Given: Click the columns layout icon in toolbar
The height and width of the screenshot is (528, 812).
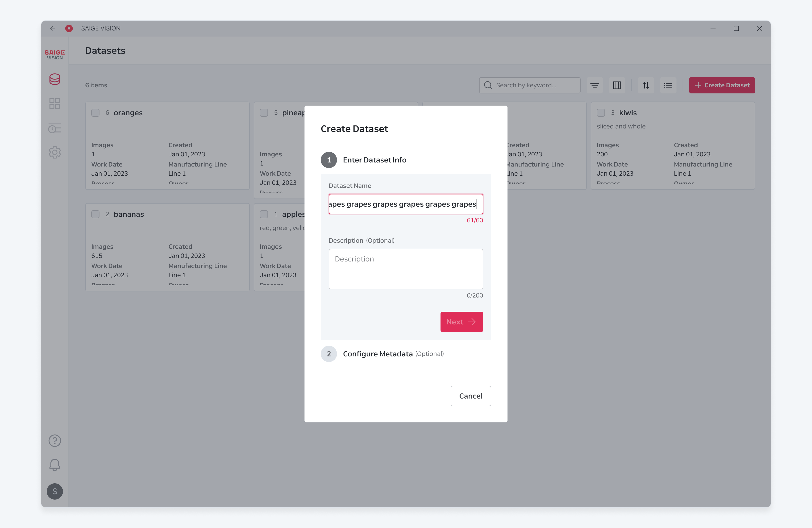Looking at the screenshot, I should pyautogui.click(x=617, y=85).
